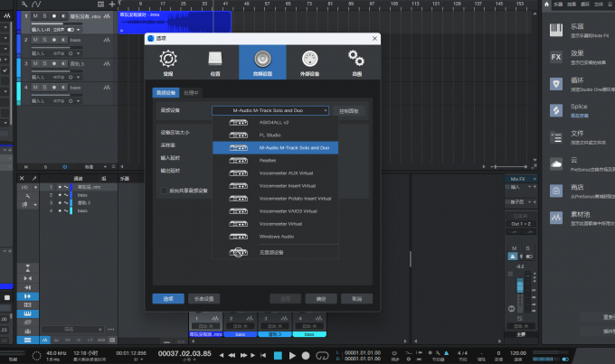Select Voicemeeter Insert Virtual in the list
Viewport: 615px width, 364px height.
pyautogui.click(x=275, y=186)
